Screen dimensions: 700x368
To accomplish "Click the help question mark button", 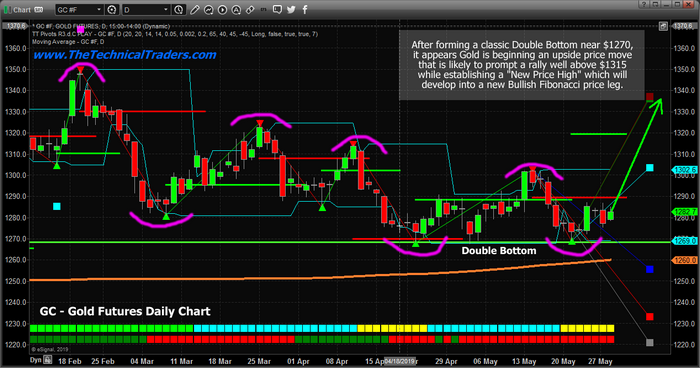I will pos(644,4).
